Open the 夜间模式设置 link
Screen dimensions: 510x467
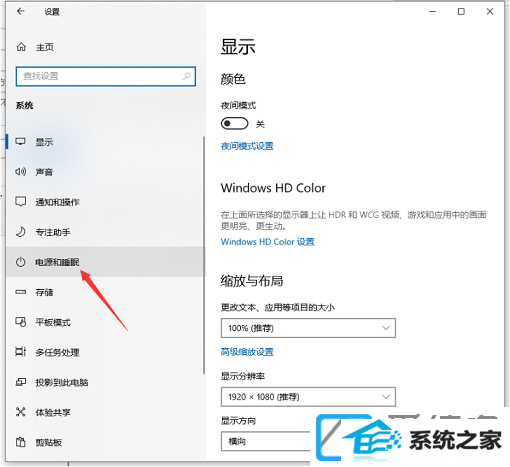(x=247, y=146)
